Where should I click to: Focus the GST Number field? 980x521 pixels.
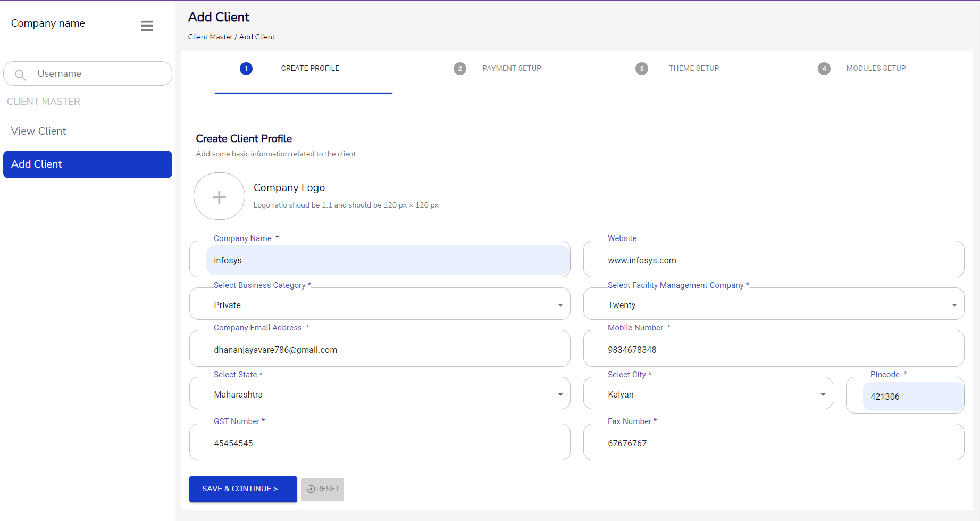coord(380,443)
